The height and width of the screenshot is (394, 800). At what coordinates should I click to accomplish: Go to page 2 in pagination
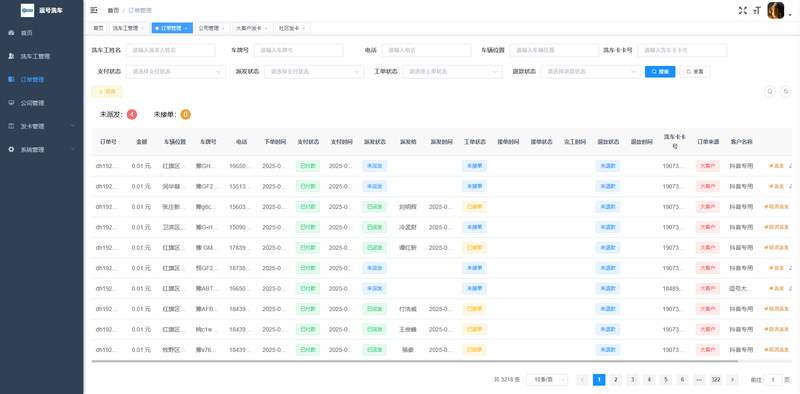[x=616, y=380]
